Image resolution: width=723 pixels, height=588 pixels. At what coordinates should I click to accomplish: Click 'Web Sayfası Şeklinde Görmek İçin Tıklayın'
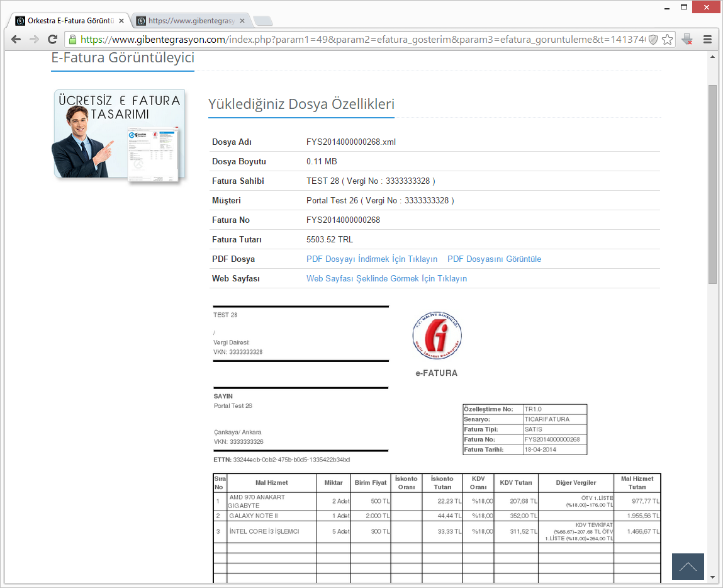[386, 279]
